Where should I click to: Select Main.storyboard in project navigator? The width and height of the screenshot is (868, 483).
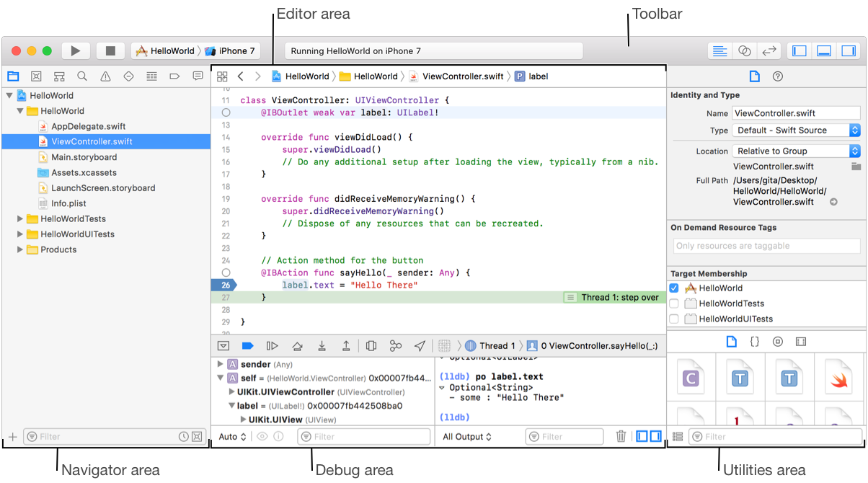[x=84, y=157]
